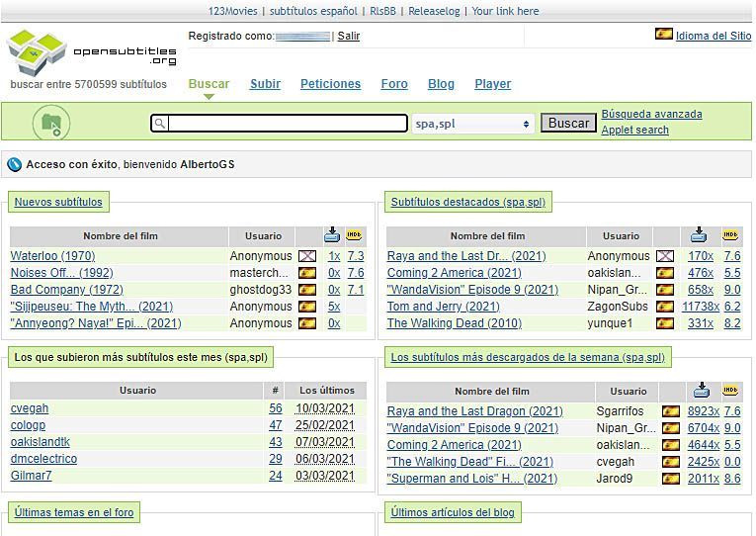Open the spa,spl language dropdown
This screenshot has width=756, height=536.
click(x=472, y=124)
